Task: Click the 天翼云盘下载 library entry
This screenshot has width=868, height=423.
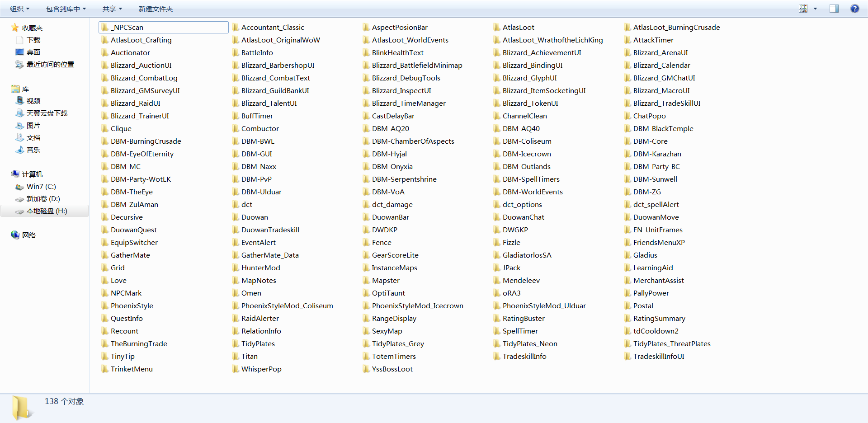Action: [47, 113]
